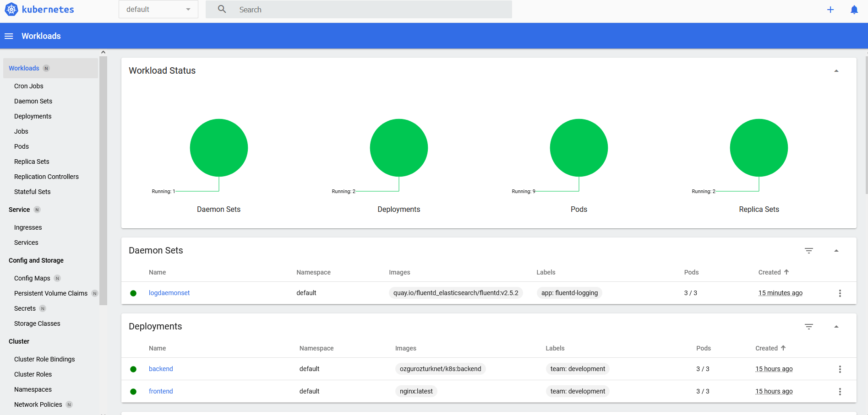Click the green status dot beside frontend
This screenshot has height=415, width=868.
point(133,391)
